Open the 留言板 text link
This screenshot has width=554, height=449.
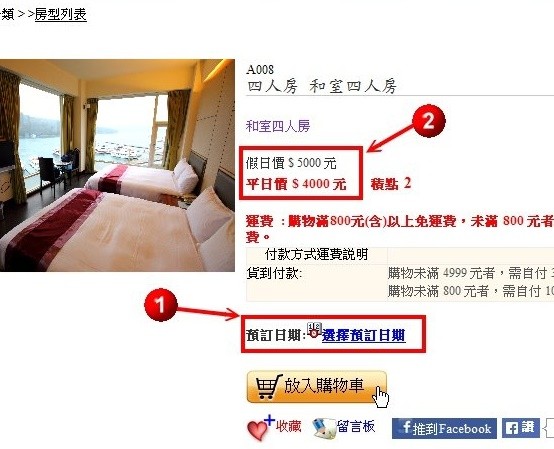(356, 426)
